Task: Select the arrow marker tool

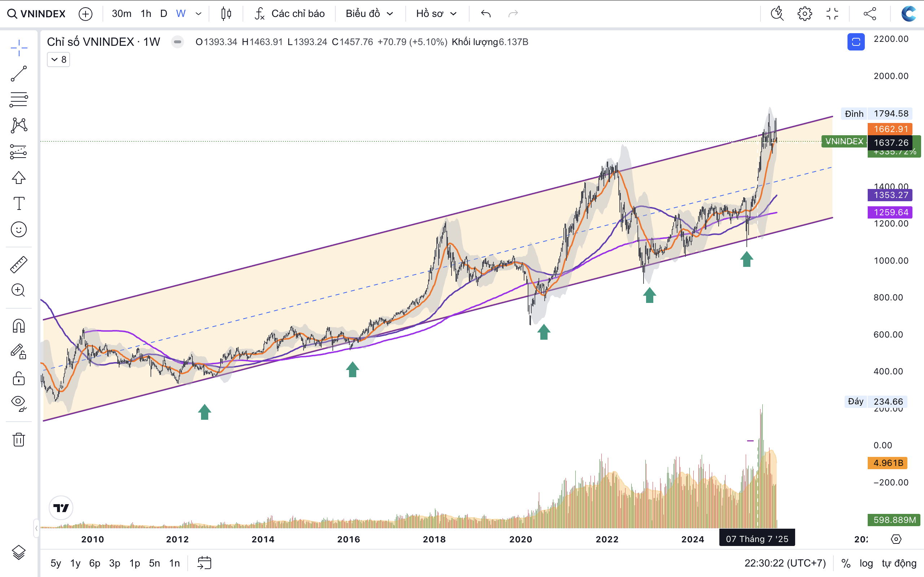Action: click(18, 177)
